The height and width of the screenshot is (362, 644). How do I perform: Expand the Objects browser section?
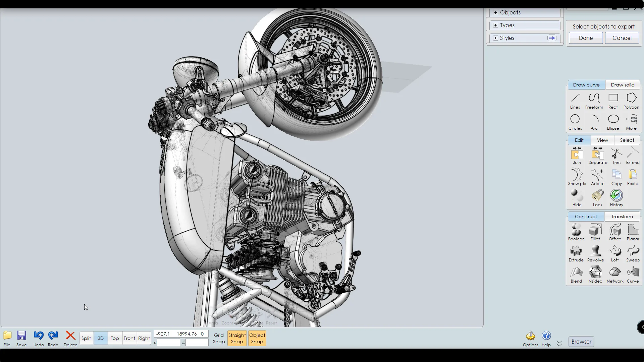[x=495, y=13]
